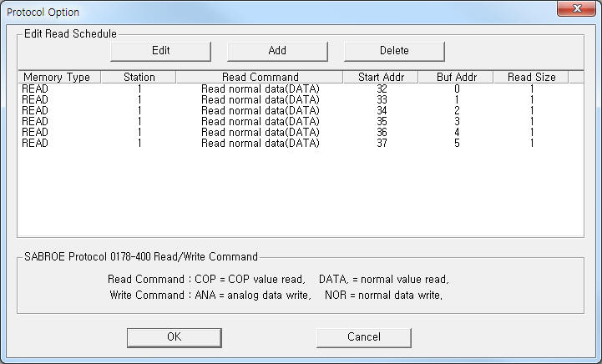Click the Delete button
The width and height of the screenshot is (602, 364).
(x=394, y=50)
